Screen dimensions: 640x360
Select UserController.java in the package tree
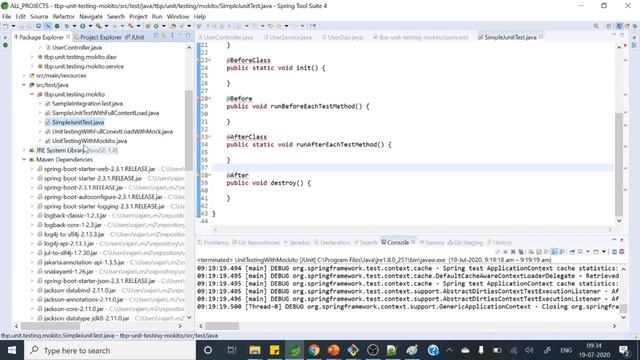tap(77, 47)
